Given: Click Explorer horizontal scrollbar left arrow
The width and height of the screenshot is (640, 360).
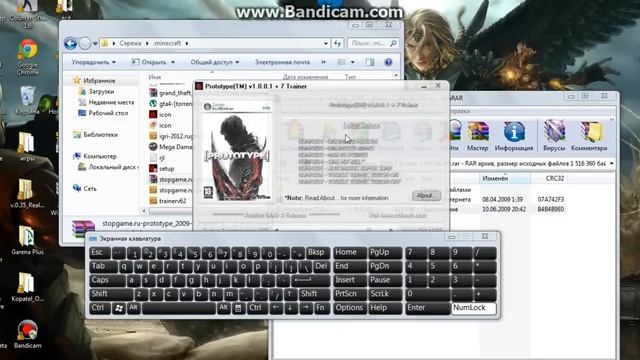Looking at the screenshot, I should (x=144, y=211).
